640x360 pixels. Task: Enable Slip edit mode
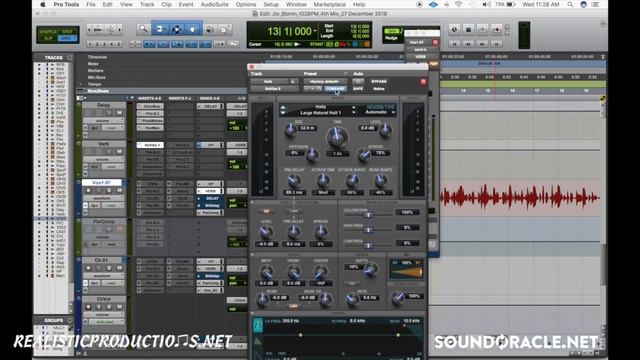pyautogui.click(x=48, y=38)
